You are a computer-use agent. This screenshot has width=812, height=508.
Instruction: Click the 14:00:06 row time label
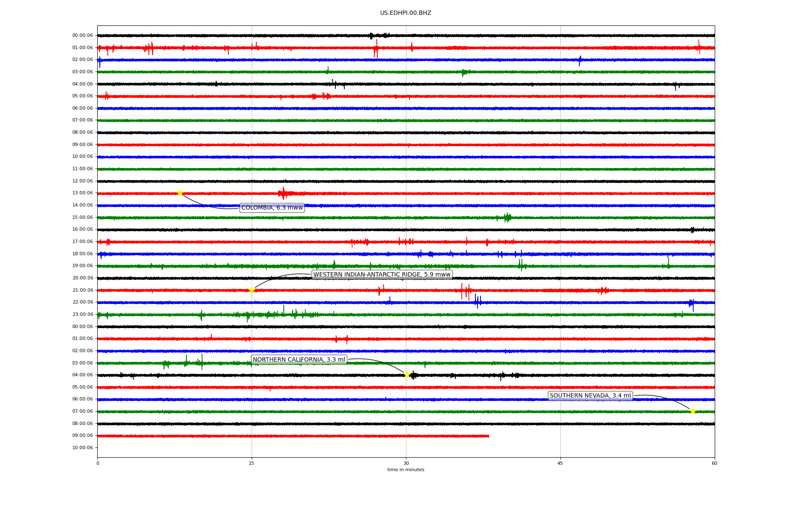point(82,205)
